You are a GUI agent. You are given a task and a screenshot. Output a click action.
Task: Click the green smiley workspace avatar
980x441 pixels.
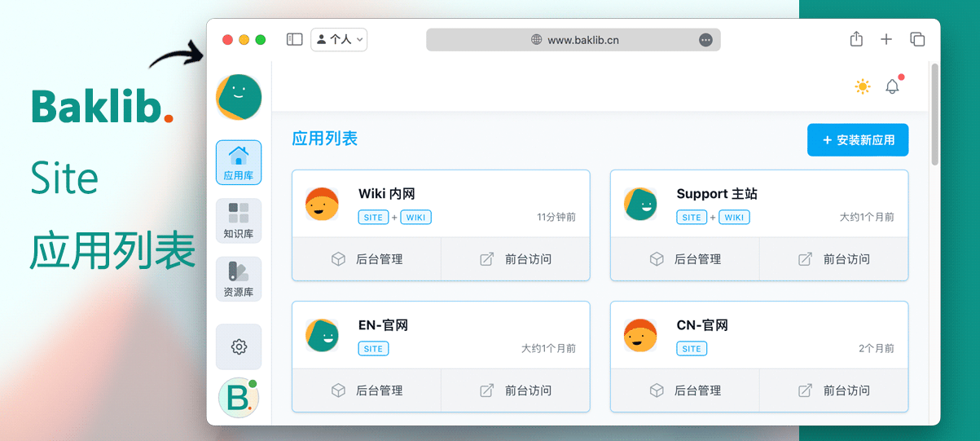pos(239,97)
